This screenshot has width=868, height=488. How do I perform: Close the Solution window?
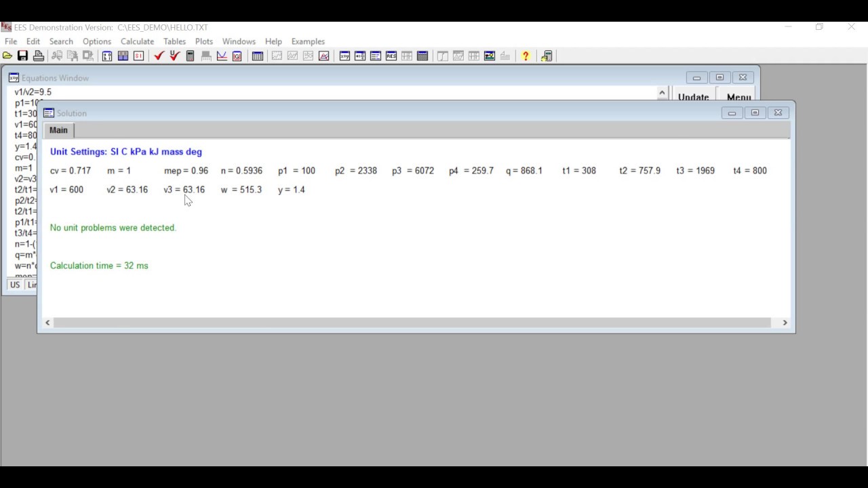click(x=778, y=113)
